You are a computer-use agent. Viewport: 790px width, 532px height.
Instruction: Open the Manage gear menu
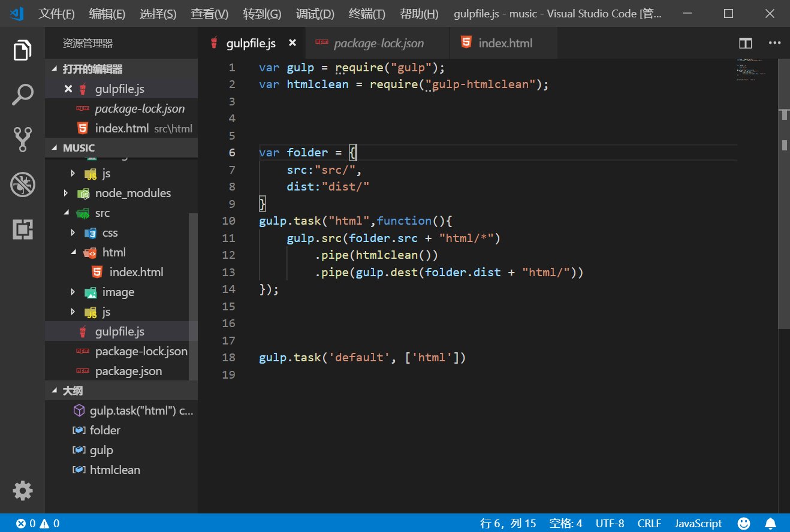[x=23, y=491]
